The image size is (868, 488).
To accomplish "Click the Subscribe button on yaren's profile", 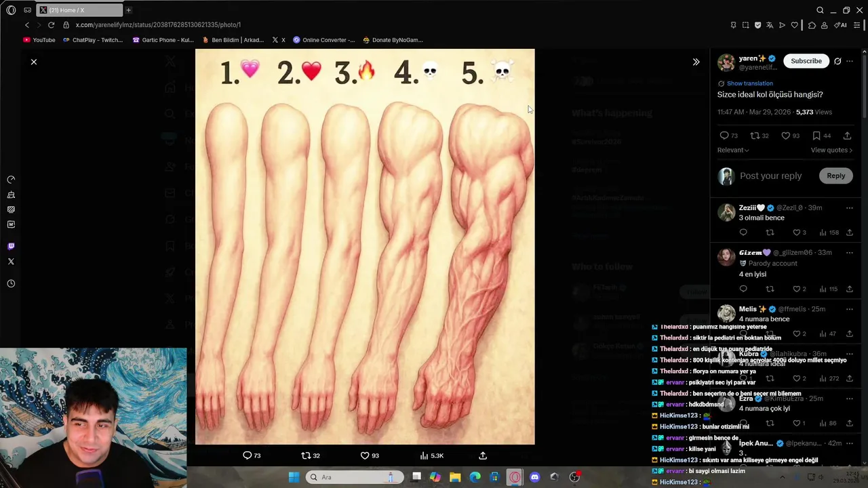I will click(x=806, y=61).
